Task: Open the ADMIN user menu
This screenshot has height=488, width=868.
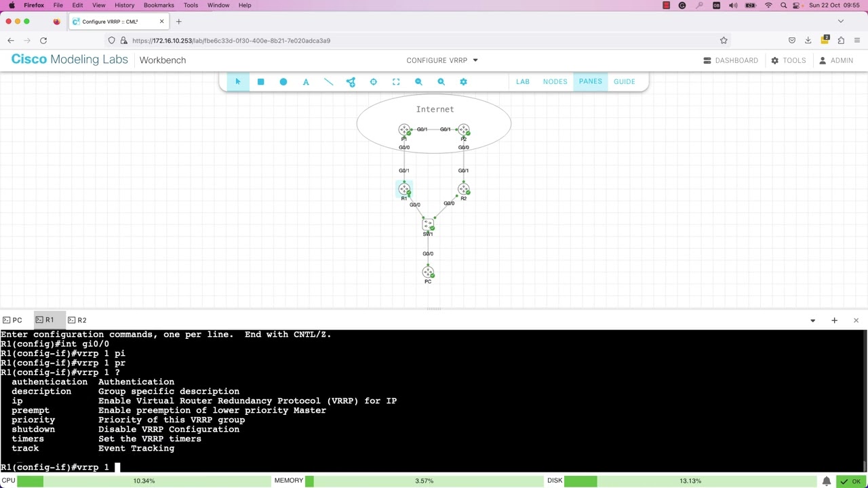Action: click(835, 60)
